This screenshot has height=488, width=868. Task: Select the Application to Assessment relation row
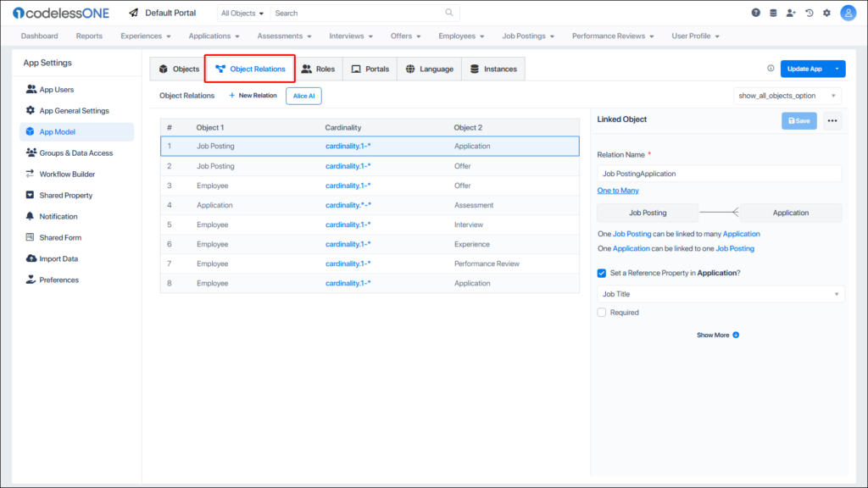[x=370, y=205]
